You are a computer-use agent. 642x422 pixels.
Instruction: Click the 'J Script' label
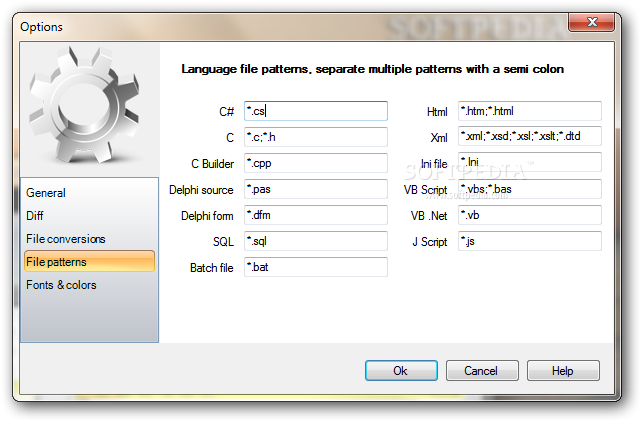pos(430,242)
